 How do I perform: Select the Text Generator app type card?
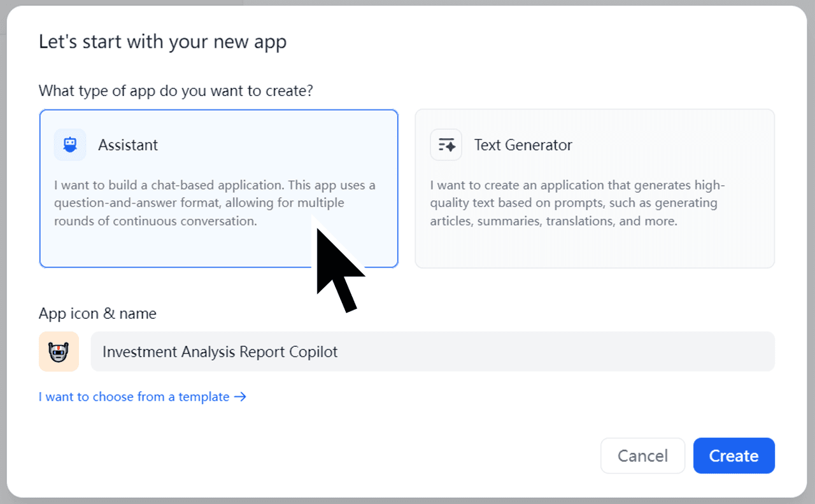[595, 248]
